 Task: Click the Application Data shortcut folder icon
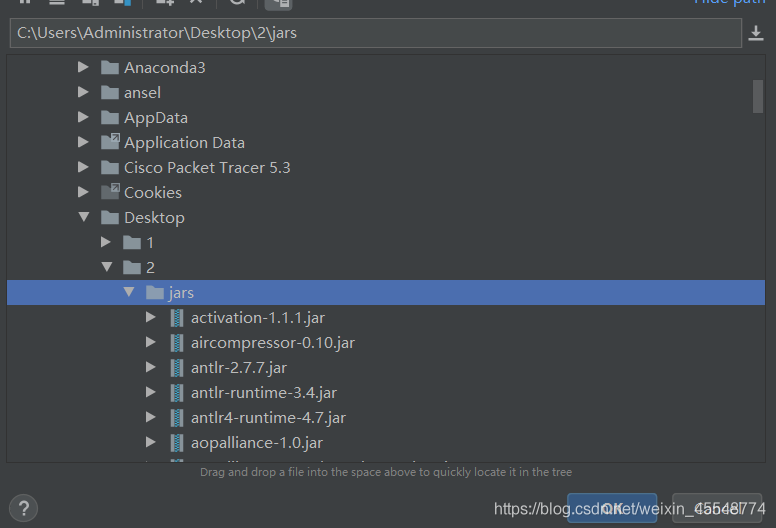tap(110, 142)
